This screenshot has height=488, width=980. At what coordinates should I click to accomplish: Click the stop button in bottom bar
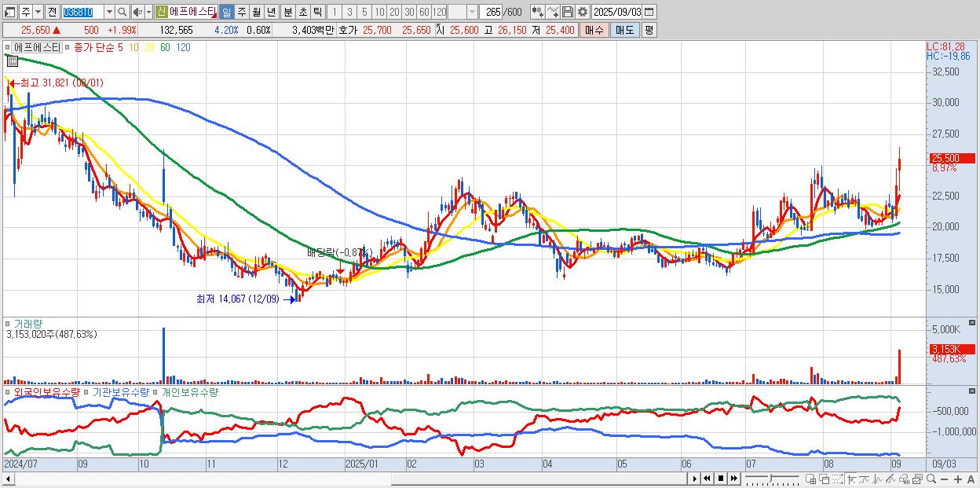point(721,479)
